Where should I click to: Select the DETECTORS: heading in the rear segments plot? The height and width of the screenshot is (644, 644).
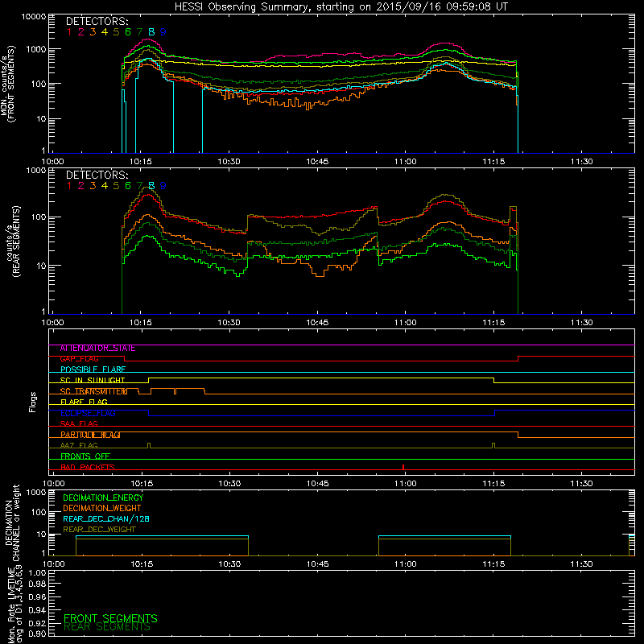[97, 175]
